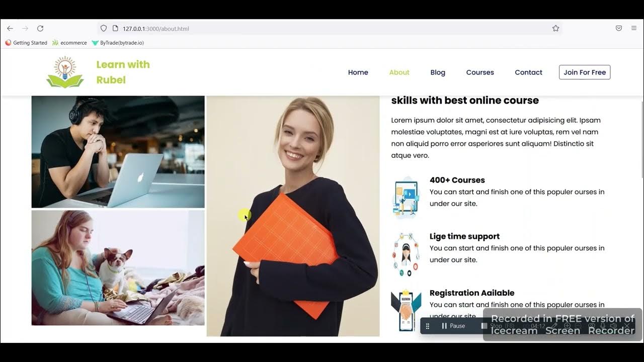This screenshot has width=644, height=362.
Task: Click the woman holding orange folder photo
Action: pyautogui.click(x=293, y=216)
